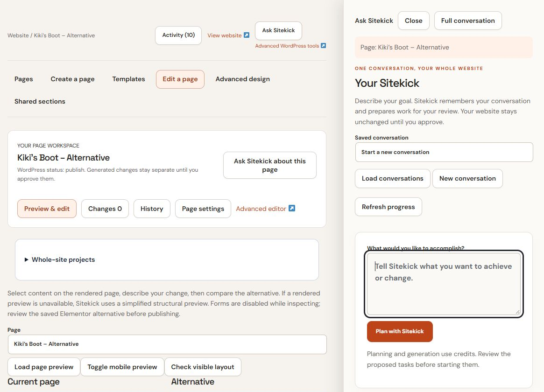Screen dimensions: 544x392
Task: Click Refresh progress
Action: [x=388, y=207]
